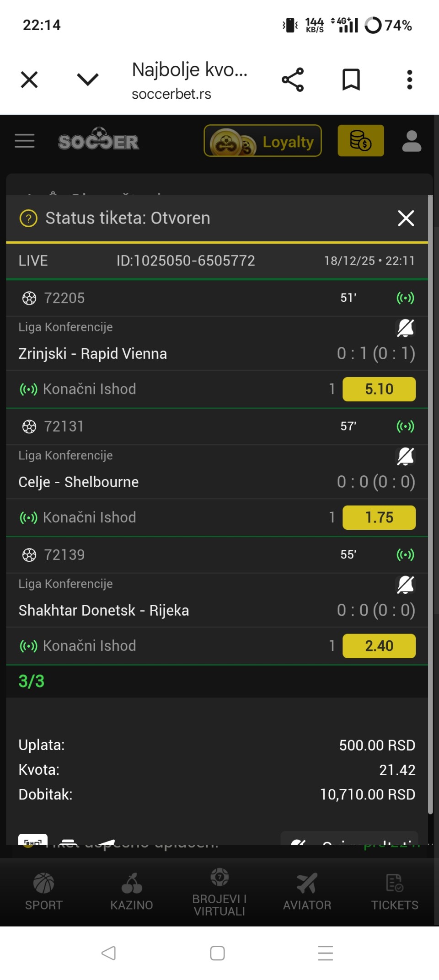Toggle notifications for Shakhtar Donetsk - Rijeka
Viewport: 439px width, 980px height.
[x=405, y=585]
